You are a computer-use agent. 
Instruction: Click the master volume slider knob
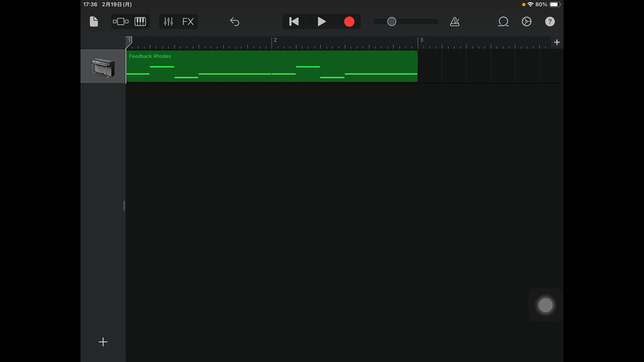(x=391, y=21)
